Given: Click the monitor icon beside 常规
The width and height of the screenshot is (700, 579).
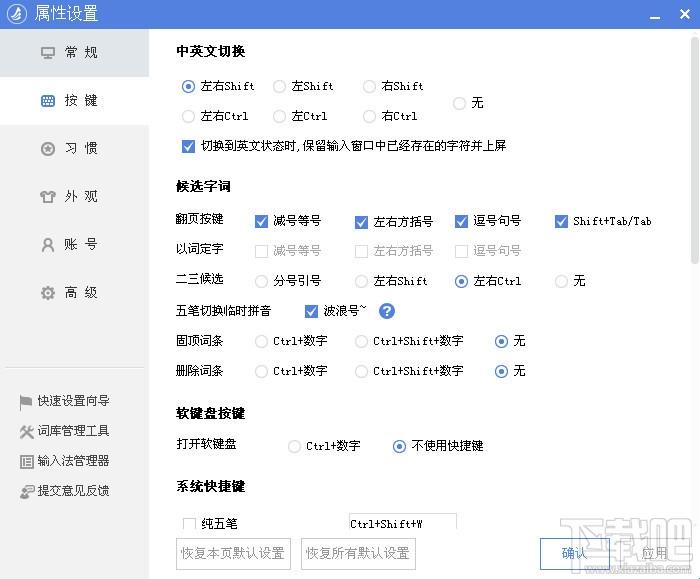Looking at the screenshot, I should pyautogui.click(x=48, y=53).
